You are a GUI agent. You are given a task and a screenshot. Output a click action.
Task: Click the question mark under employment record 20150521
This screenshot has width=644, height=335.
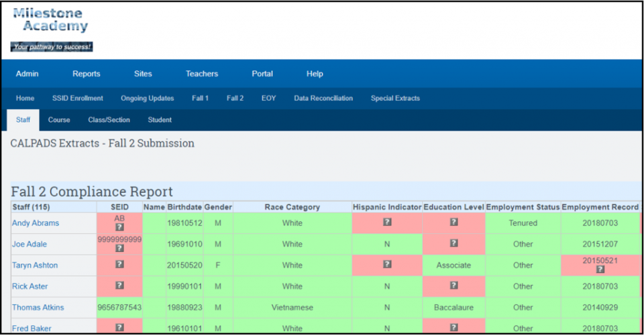(600, 269)
